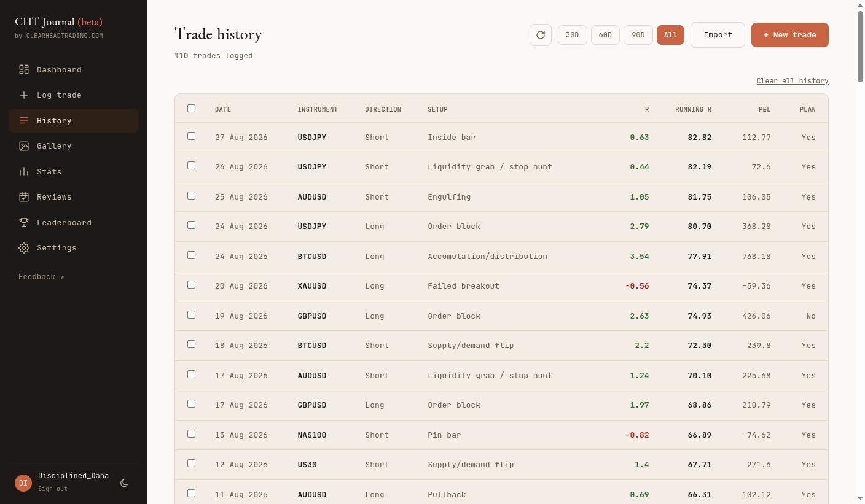This screenshot has height=504, width=865.
Task: Click the -0.82 R value
Action: (637, 435)
